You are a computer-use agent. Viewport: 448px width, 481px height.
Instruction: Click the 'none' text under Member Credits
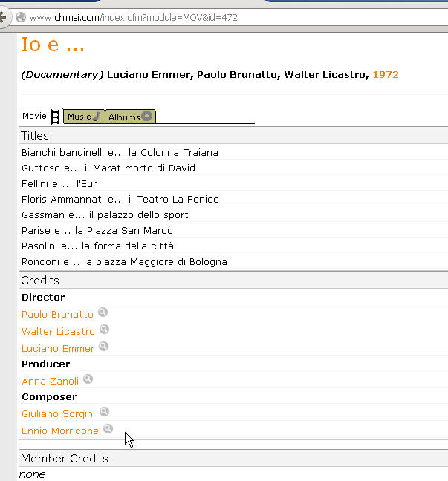click(32, 474)
